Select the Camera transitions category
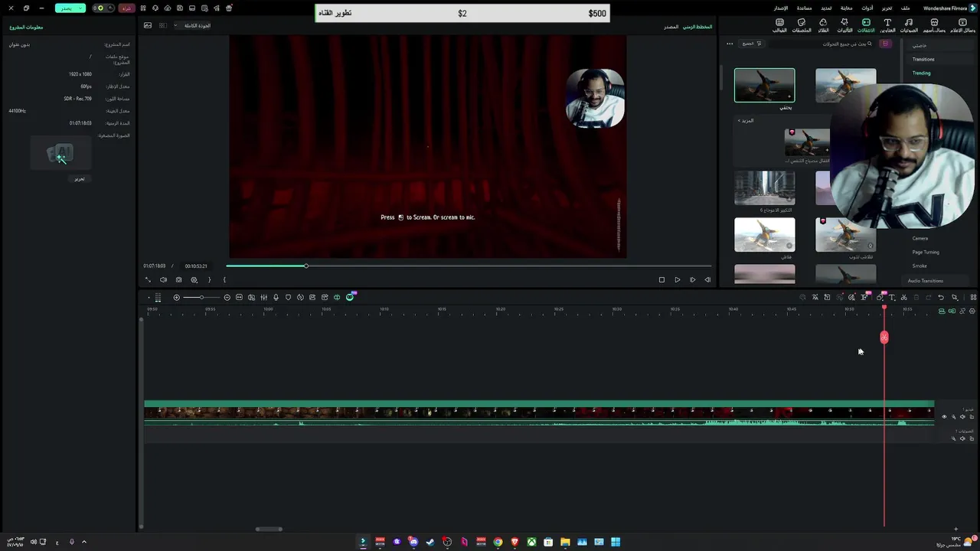980x551 pixels. point(920,238)
